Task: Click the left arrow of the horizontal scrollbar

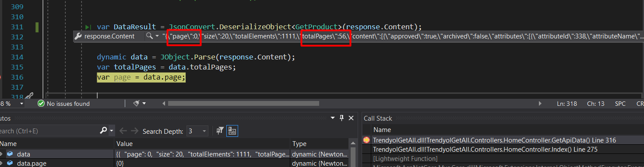Action: (164, 104)
